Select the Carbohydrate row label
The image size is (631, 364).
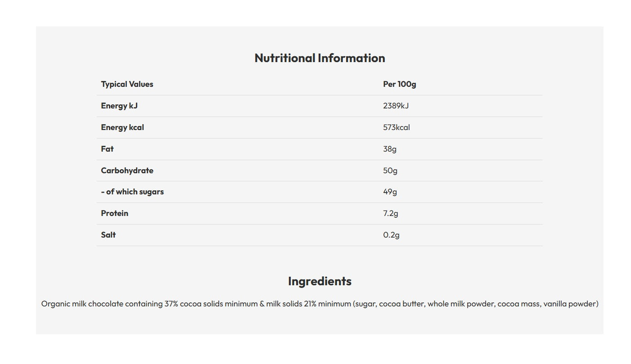(127, 171)
